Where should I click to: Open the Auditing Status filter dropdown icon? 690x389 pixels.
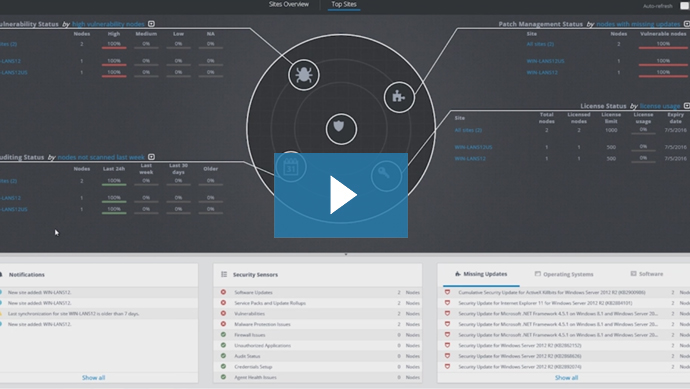click(x=151, y=157)
